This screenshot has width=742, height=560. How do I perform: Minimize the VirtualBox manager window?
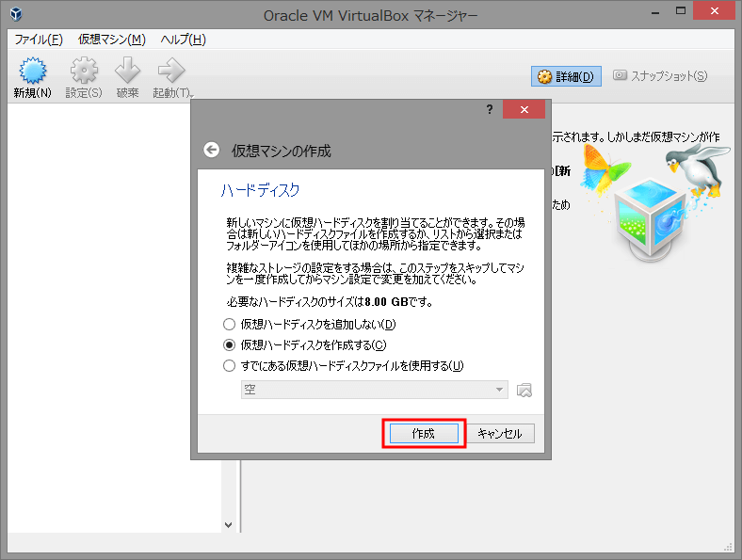click(655, 11)
